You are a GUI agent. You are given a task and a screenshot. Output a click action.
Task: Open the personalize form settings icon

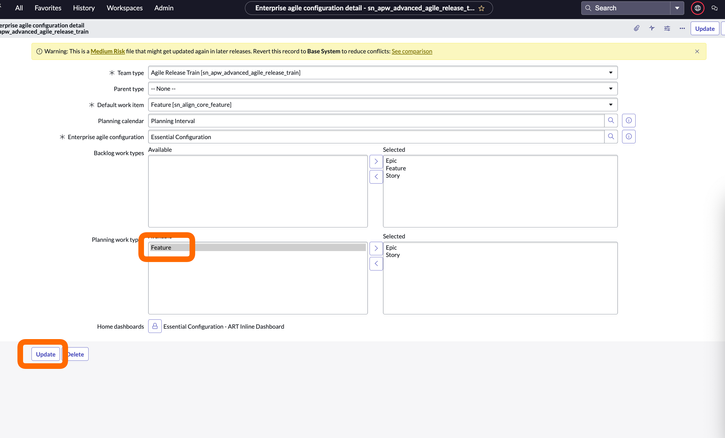[667, 28]
